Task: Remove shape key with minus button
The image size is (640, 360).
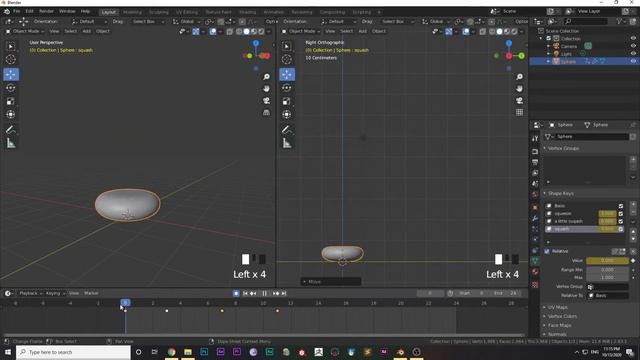Action: coord(633,213)
